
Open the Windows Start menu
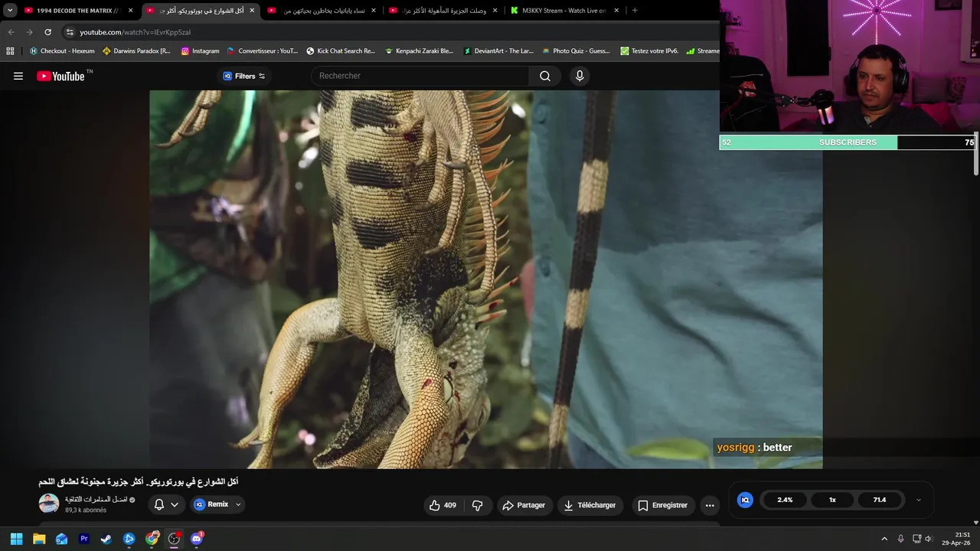[x=16, y=539]
